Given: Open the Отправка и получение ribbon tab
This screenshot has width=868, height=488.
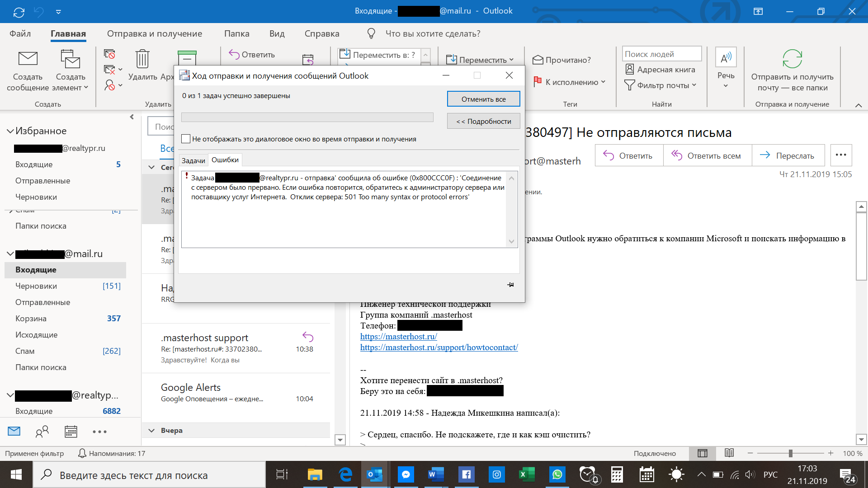Looking at the screenshot, I should [x=155, y=33].
